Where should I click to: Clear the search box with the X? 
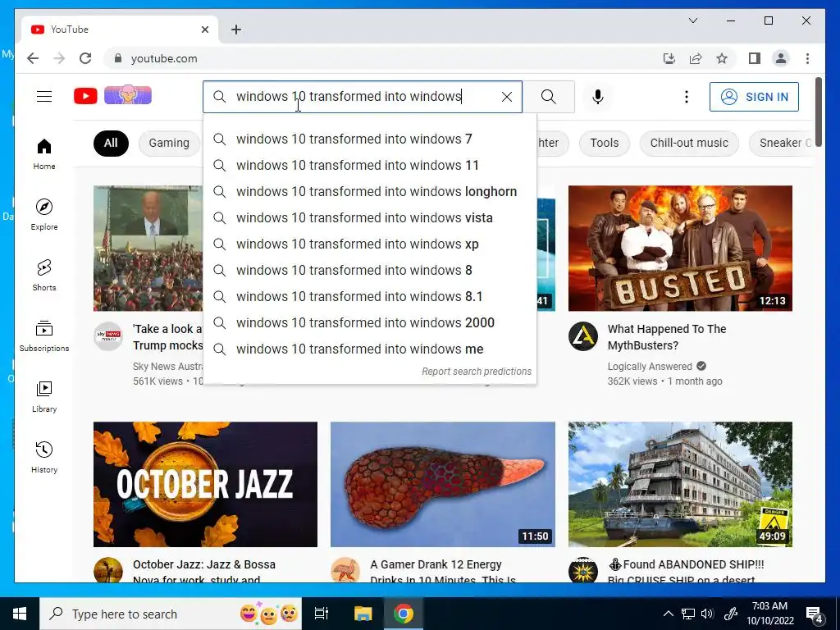click(x=507, y=97)
